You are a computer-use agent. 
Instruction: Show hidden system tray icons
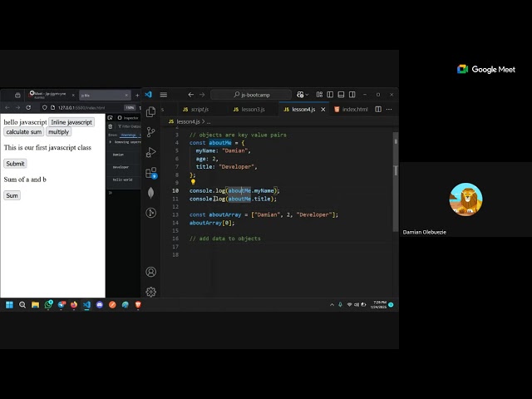[x=332, y=305]
